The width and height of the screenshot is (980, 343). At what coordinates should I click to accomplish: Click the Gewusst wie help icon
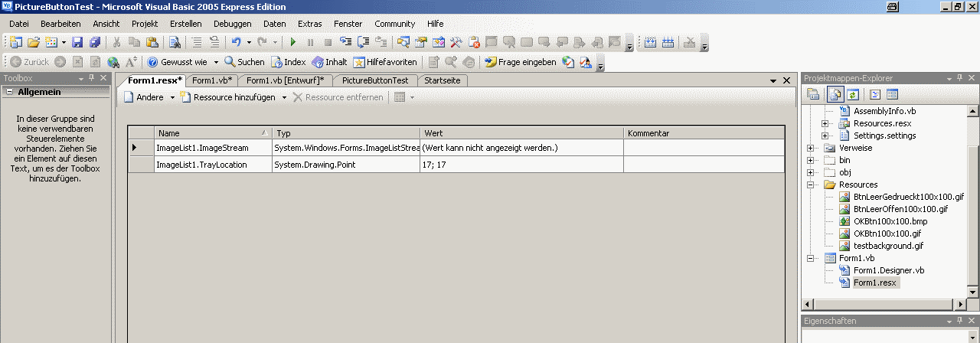coord(152,62)
